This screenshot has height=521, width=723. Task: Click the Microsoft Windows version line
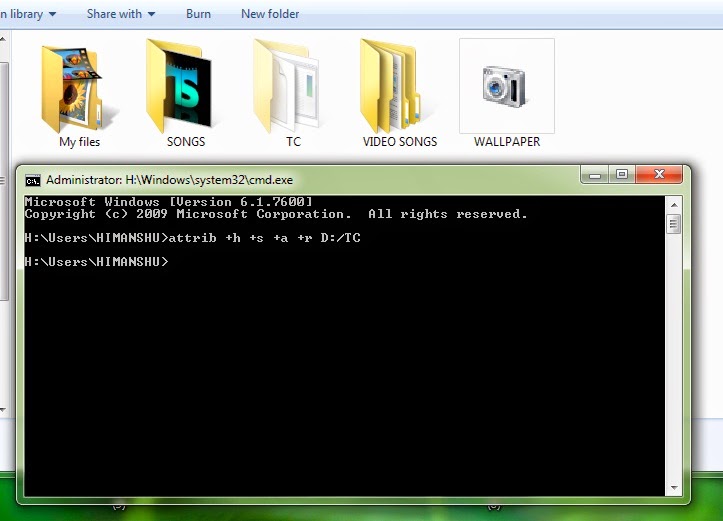click(168, 201)
